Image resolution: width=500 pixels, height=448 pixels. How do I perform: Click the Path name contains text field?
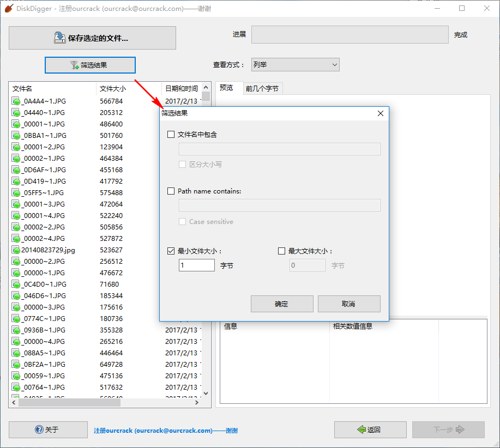pos(280,205)
